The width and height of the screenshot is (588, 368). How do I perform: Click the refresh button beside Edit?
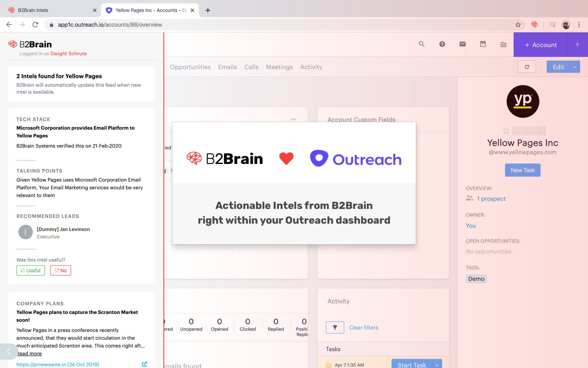click(x=527, y=67)
